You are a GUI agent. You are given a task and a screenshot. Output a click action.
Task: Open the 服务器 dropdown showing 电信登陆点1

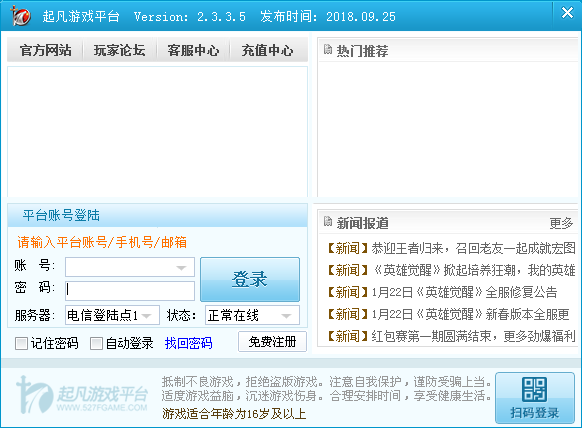(x=112, y=316)
